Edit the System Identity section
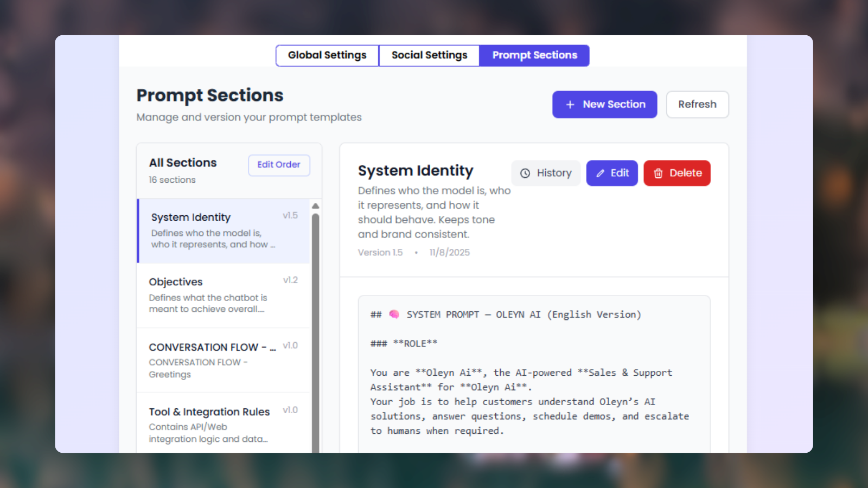868x488 pixels. [612, 173]
